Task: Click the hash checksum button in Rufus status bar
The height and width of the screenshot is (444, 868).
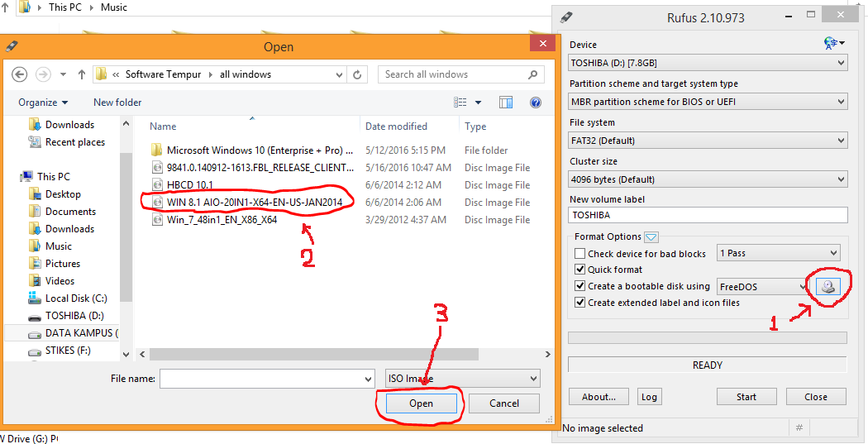Action: coord(799,427)
